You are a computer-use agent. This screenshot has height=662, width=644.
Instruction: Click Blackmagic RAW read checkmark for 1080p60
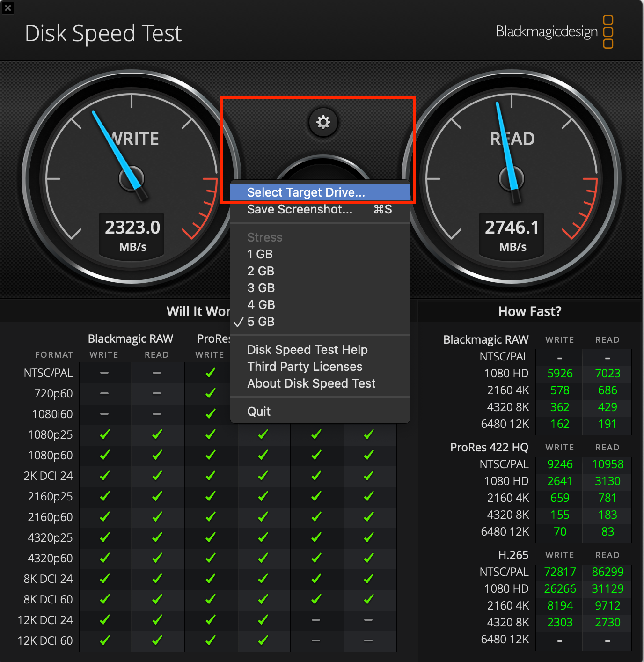point(157,455)
